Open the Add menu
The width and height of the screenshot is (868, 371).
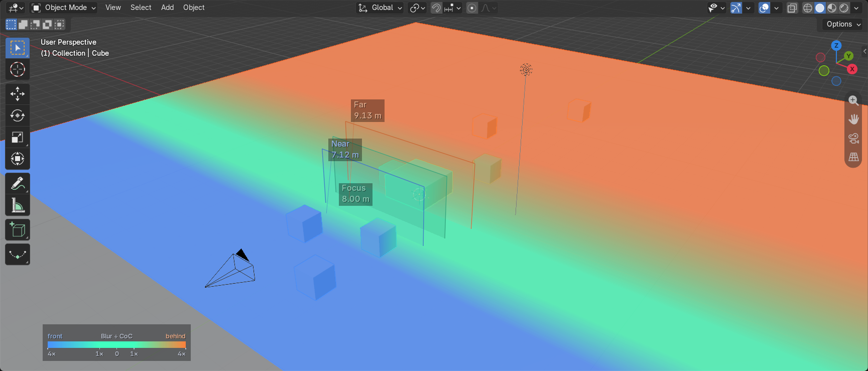coord(167,8)
